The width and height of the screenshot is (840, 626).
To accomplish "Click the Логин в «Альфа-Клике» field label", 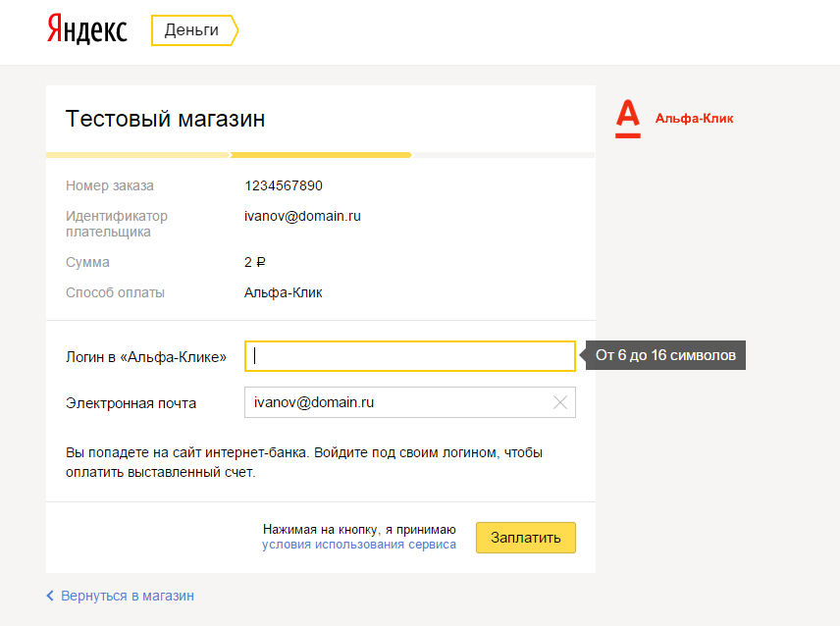I will click(146, 357).
